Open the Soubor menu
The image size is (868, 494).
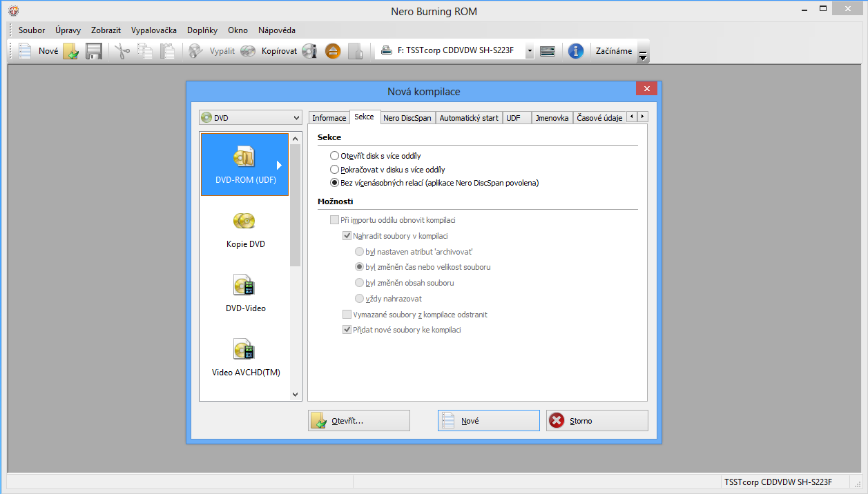(x=32, y=30)
